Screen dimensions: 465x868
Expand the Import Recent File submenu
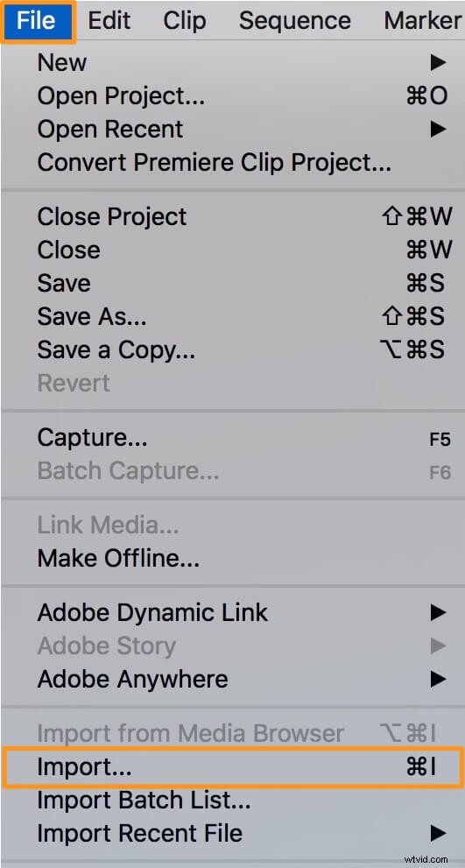pos(233,833)
